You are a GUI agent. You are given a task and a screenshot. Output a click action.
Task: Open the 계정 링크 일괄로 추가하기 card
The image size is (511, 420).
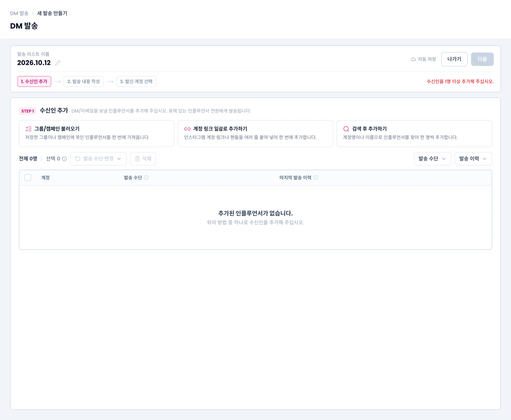255,134
